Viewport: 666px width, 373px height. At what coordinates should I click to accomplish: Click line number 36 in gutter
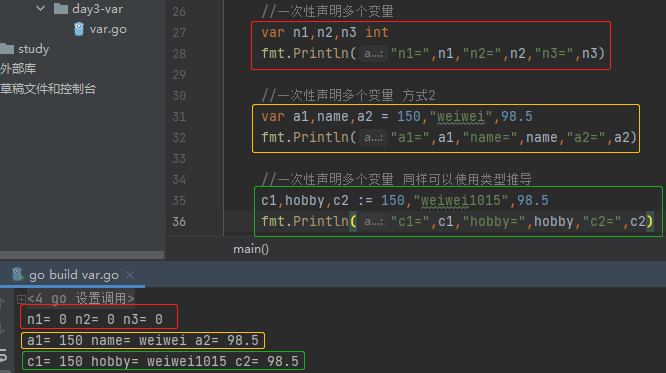(179, 222)
